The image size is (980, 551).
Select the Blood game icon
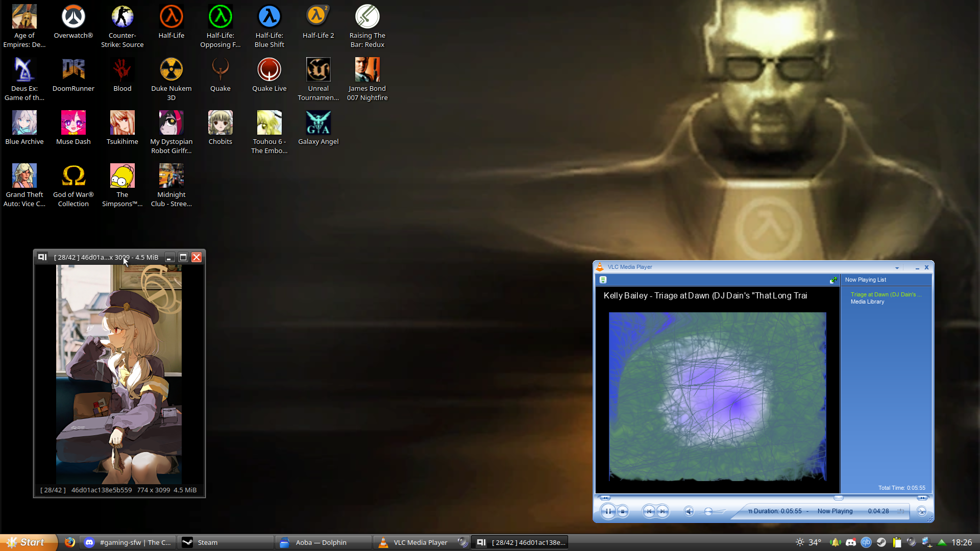point(122,75)
